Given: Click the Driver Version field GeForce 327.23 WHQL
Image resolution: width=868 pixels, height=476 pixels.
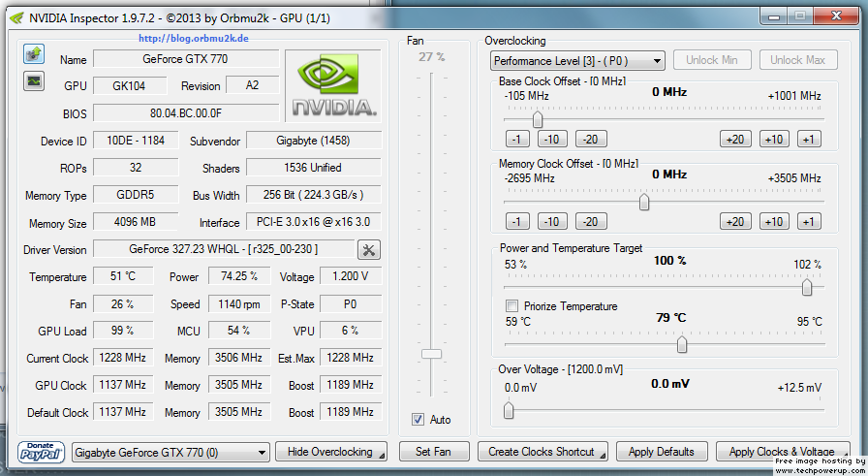Looking at the screenshot, I should 224,249.
